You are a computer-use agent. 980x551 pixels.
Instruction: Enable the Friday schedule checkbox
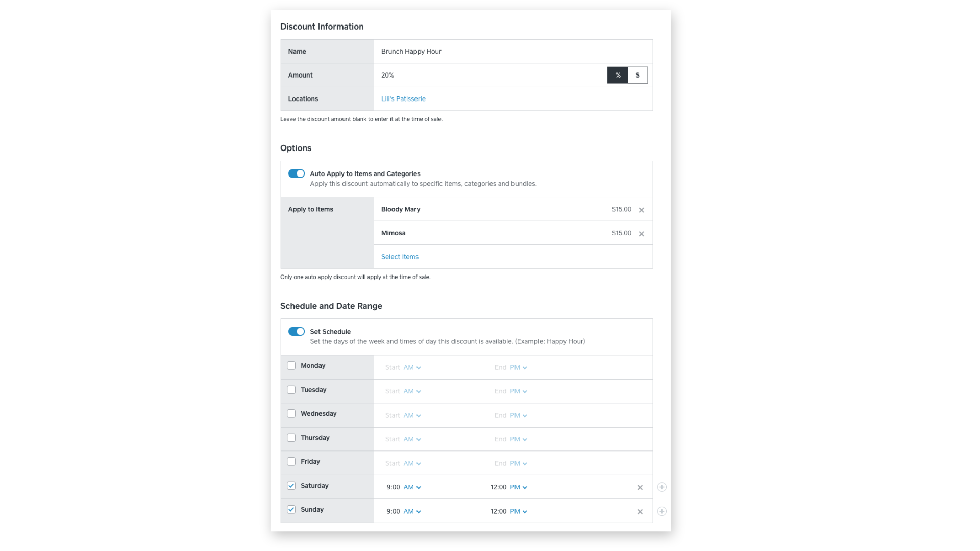click(x=291, y=462)
